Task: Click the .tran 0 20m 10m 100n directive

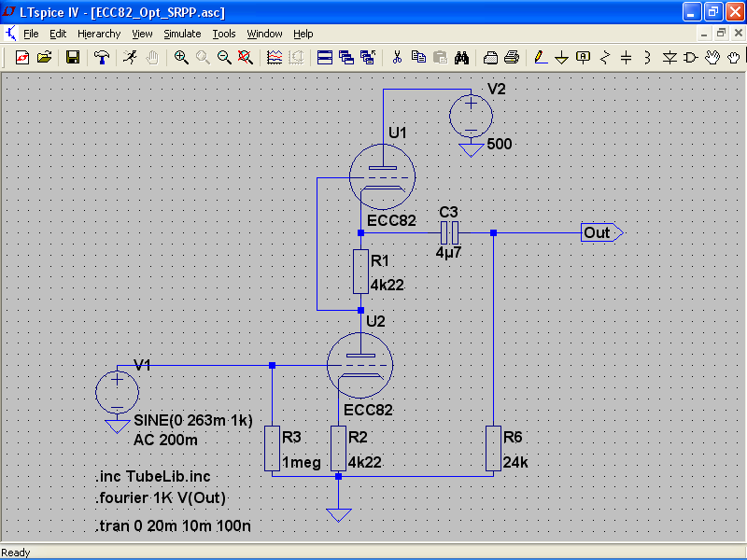Action: [173, 525]
